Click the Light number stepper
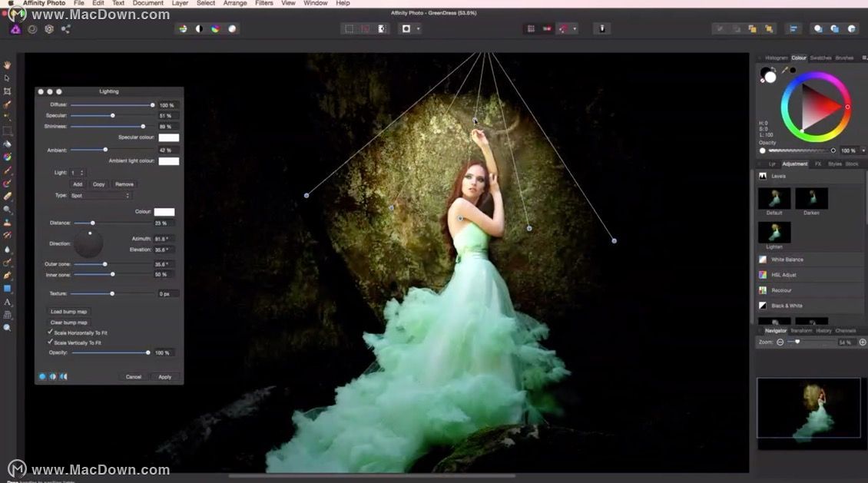 (x=82, y=174)
